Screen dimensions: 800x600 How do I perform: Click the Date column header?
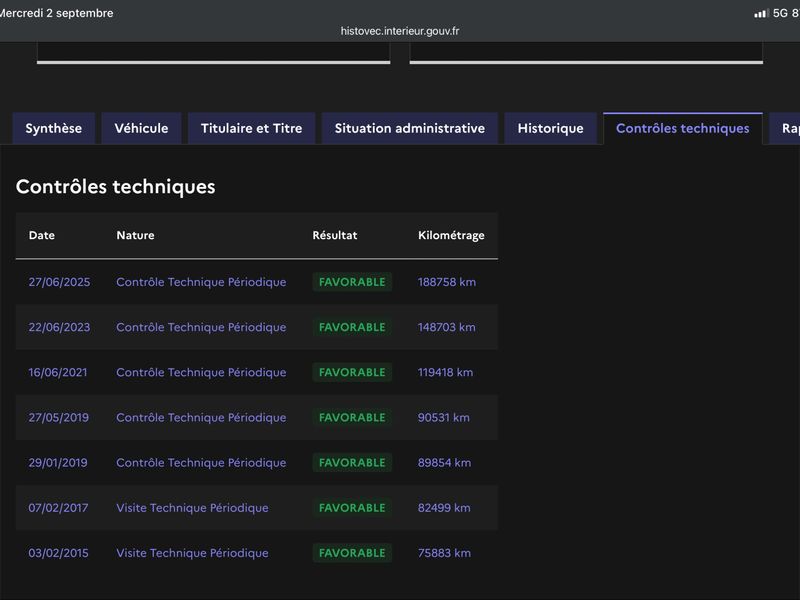pos(42,235)
